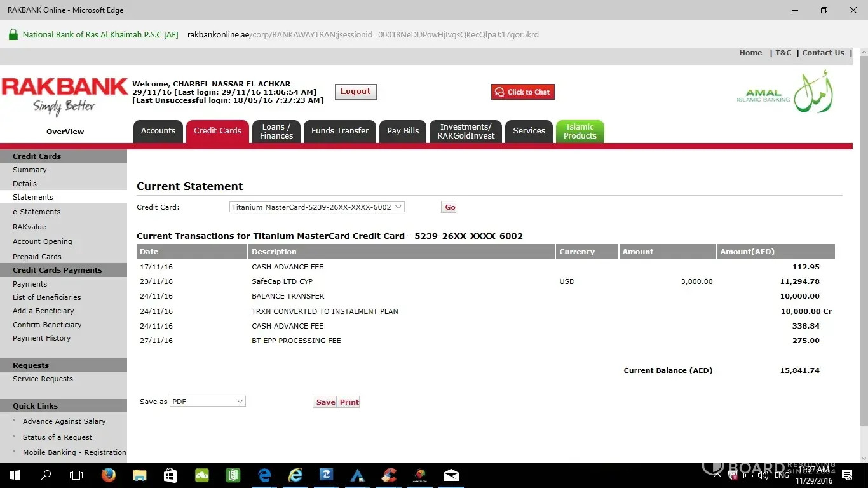Open credit card Summary in sidebar
The width and height of the screenshot is (868, 488).
point(30,170)
